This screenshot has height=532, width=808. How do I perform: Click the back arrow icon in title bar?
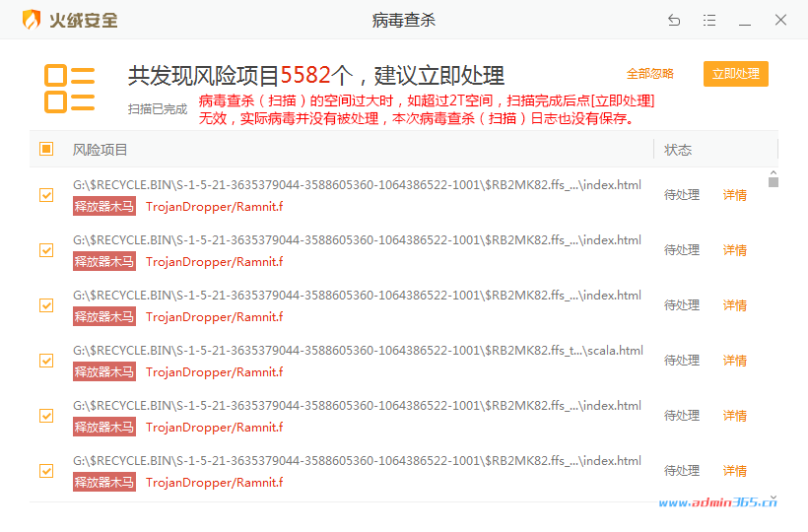pyautogui.click(x=674, y=20)
